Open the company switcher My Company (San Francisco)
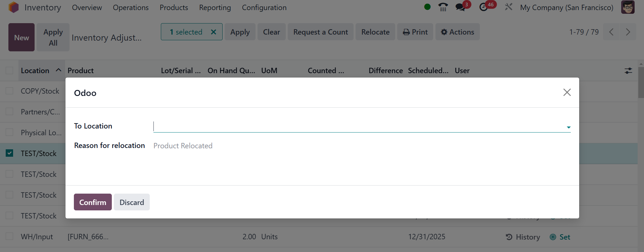Viewport: 644px width, 252px height. coord(566,7)
